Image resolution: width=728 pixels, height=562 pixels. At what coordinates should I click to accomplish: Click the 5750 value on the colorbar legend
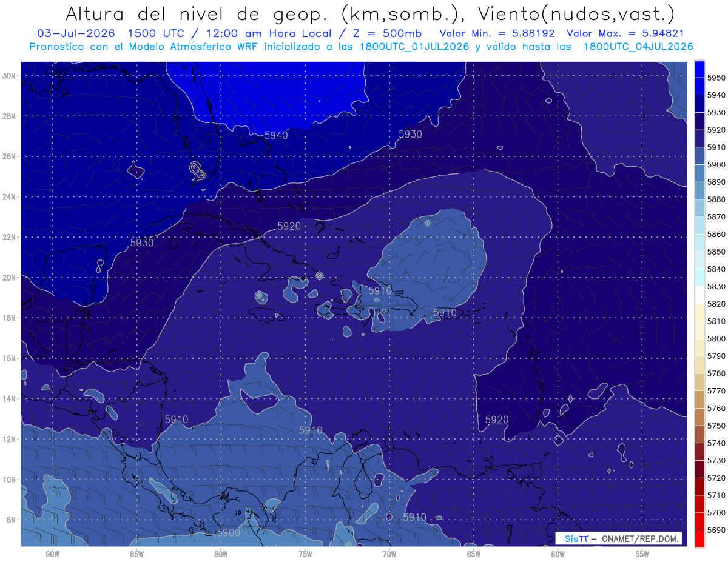[717, 426]
